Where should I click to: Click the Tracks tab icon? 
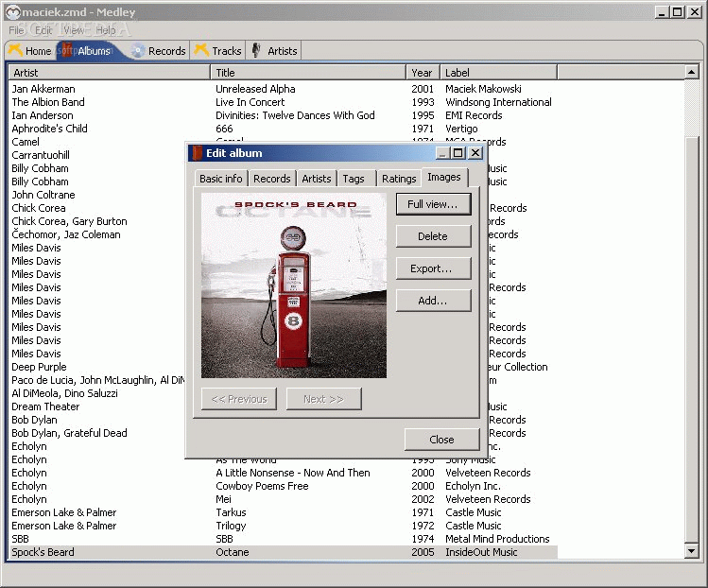(x=201, y=50)
